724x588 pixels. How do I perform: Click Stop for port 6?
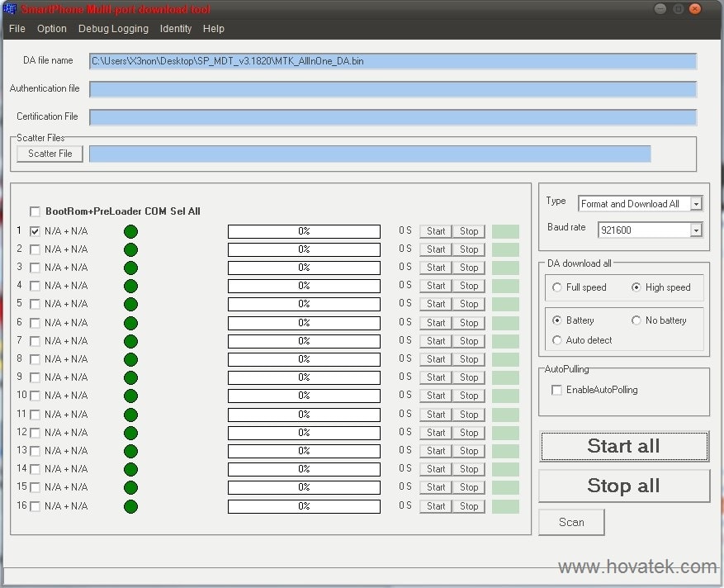click(469, 323)
